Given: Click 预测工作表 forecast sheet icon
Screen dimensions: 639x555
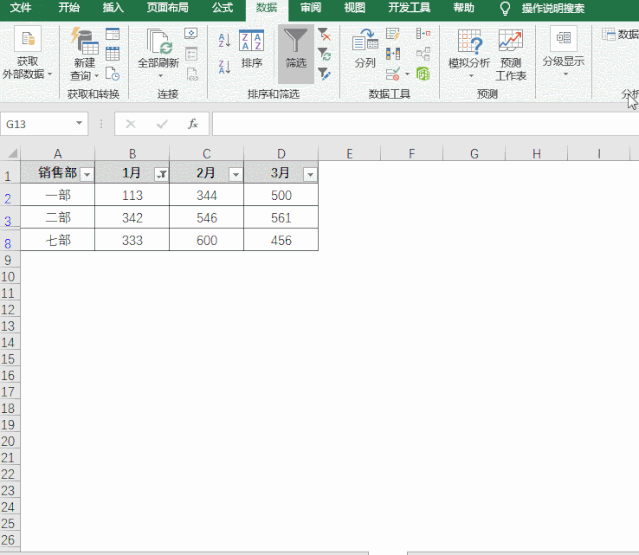Looking at the screenshot, I should [511, 41].
